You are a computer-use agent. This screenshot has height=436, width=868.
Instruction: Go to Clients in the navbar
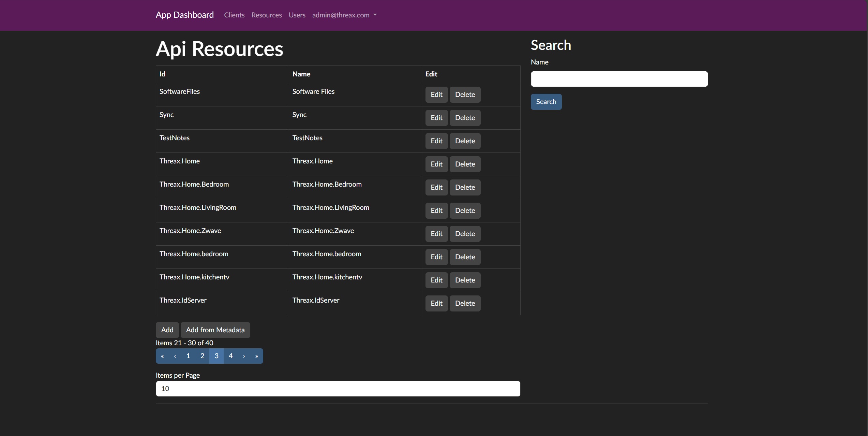pos(234,15)
